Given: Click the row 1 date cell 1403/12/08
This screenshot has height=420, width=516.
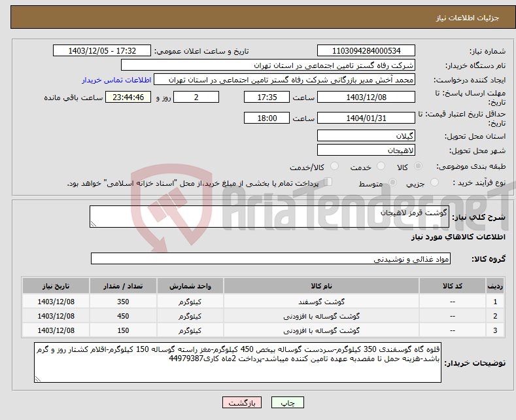Looking at the screenshot, I should 56,302.
